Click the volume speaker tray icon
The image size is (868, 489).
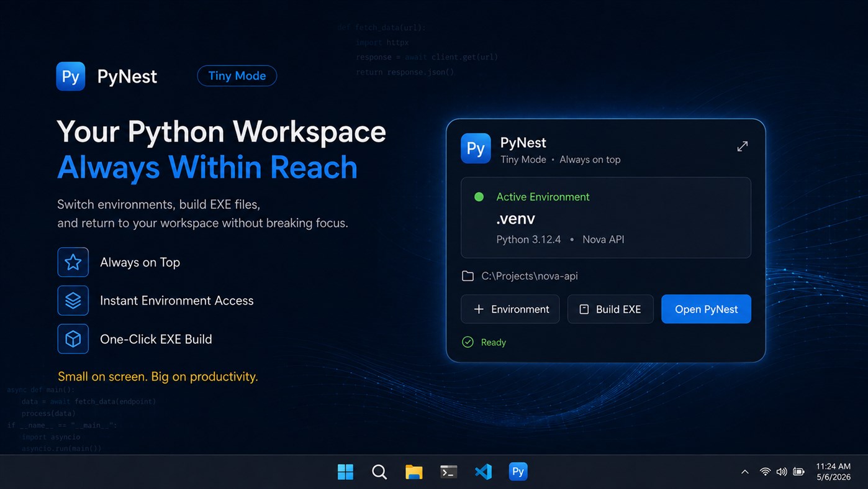point(782,472)
